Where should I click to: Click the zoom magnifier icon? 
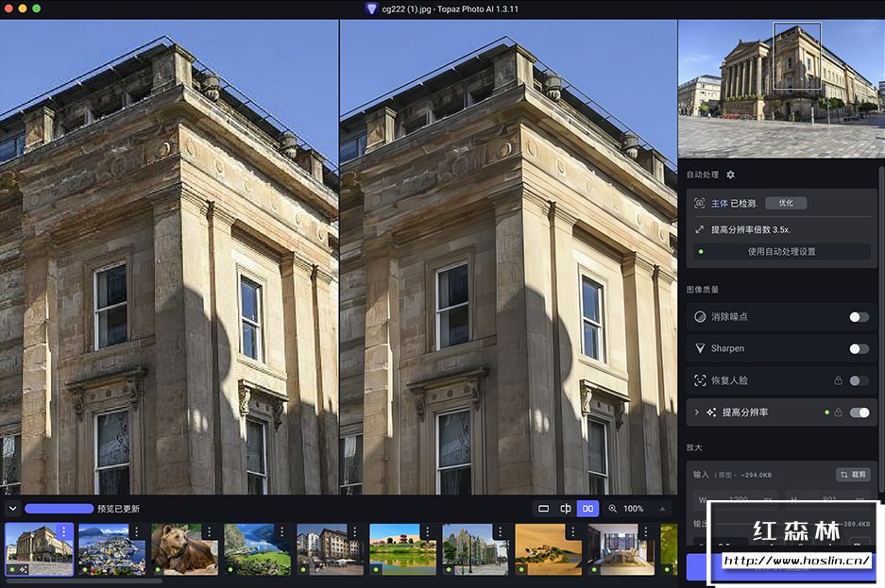click(612, 509)
